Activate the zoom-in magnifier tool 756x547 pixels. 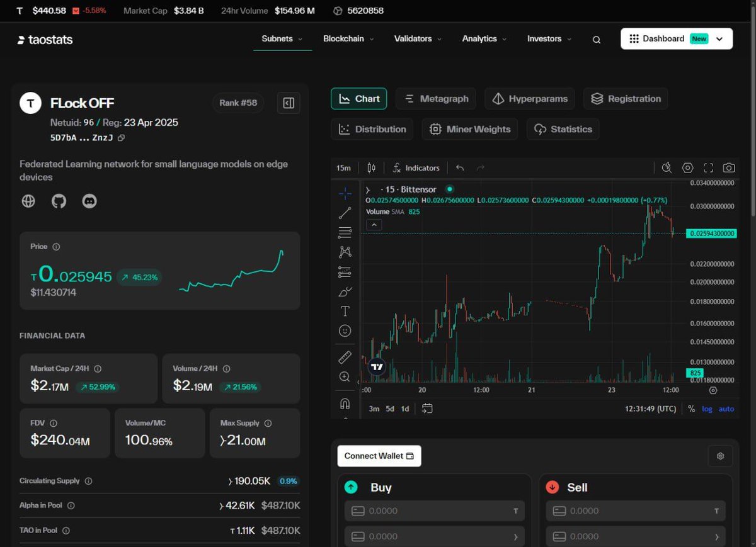345,376
